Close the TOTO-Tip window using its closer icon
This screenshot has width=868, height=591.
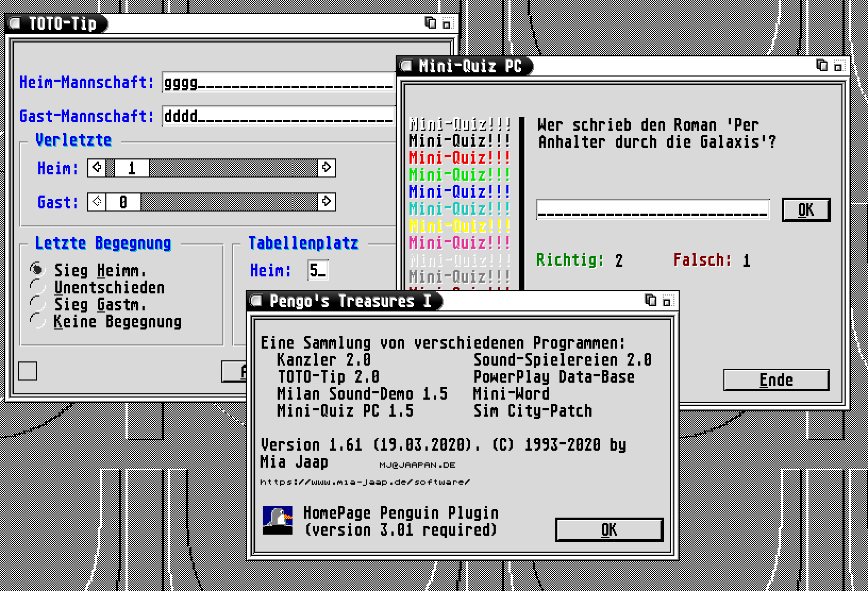coord(15,24)
